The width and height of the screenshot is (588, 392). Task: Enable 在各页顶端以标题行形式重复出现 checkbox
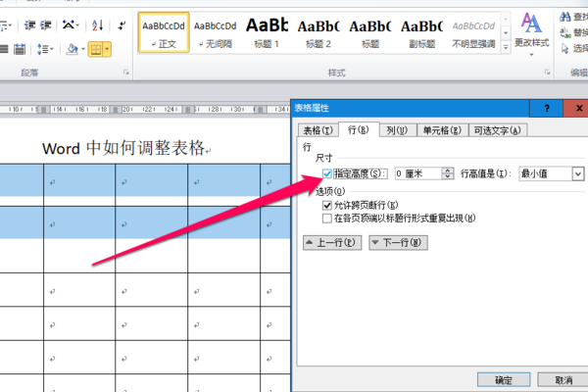point(327,219)
